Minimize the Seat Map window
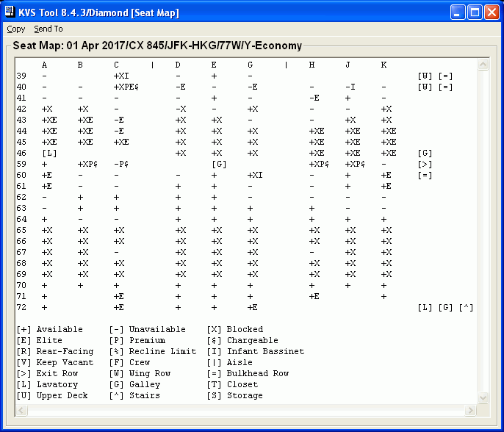Image resolution: width=504 pixels, height=432 pixels. 458,12
